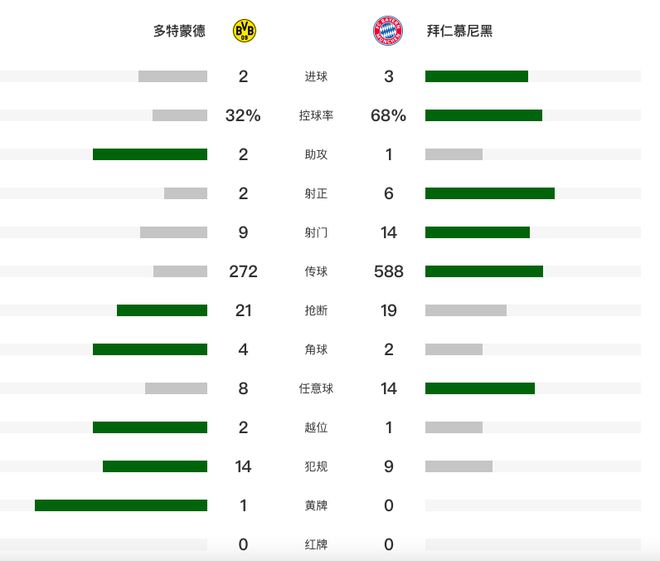Viewport: 660px width, 561px height.
Task: Click Dortmund's 272 passes value
Action: coord(243,272)
